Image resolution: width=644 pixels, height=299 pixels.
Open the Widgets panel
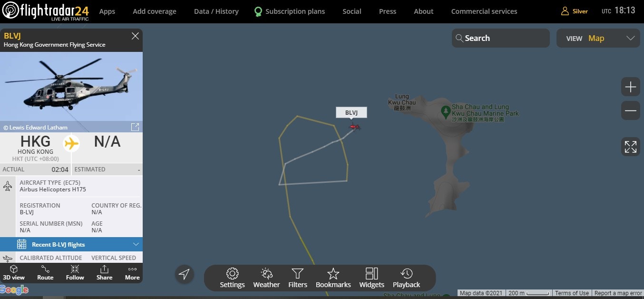(x=371, y=278)
